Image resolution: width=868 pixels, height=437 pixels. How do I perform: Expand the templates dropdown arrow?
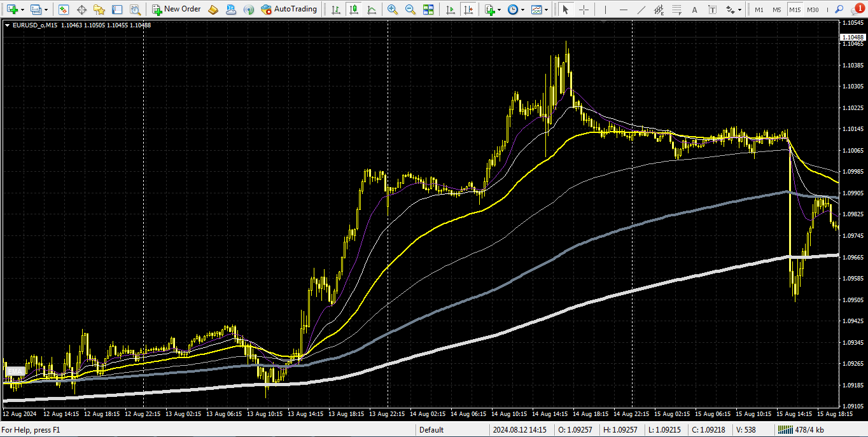(547, 10)
